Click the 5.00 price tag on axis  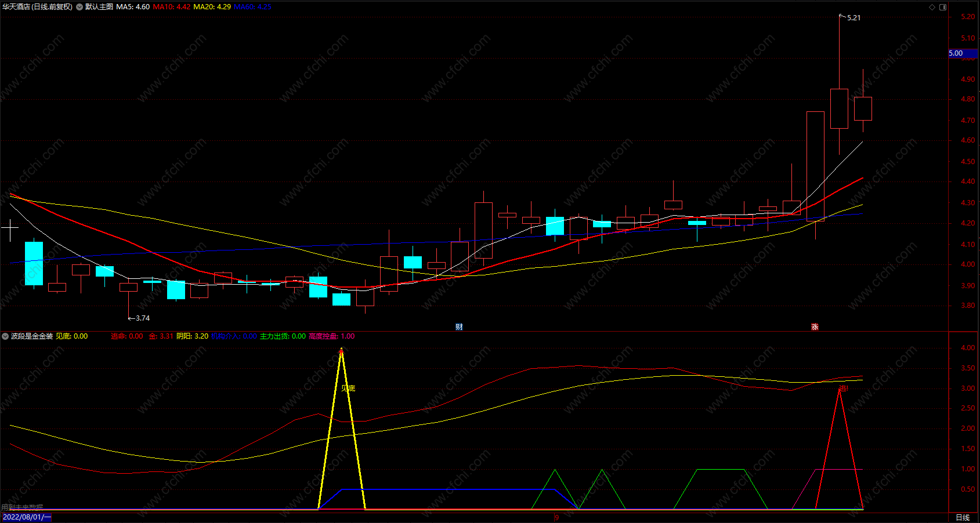coord(963,53)
